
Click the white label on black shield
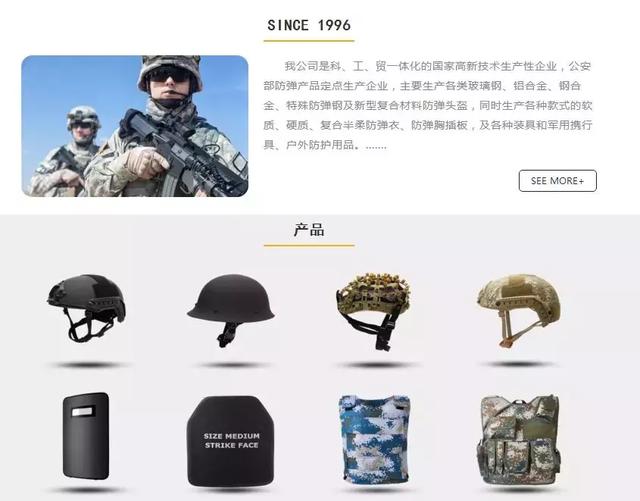pyautogui.click(x=84, y=411)
